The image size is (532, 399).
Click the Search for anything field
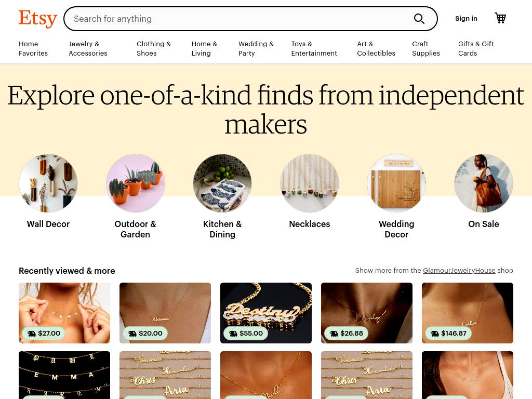(x=237, y=19)
